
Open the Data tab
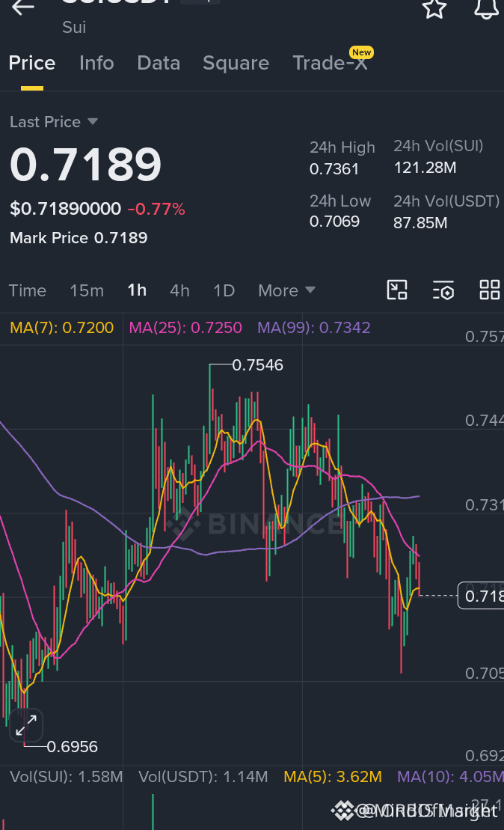coord(159,63)
